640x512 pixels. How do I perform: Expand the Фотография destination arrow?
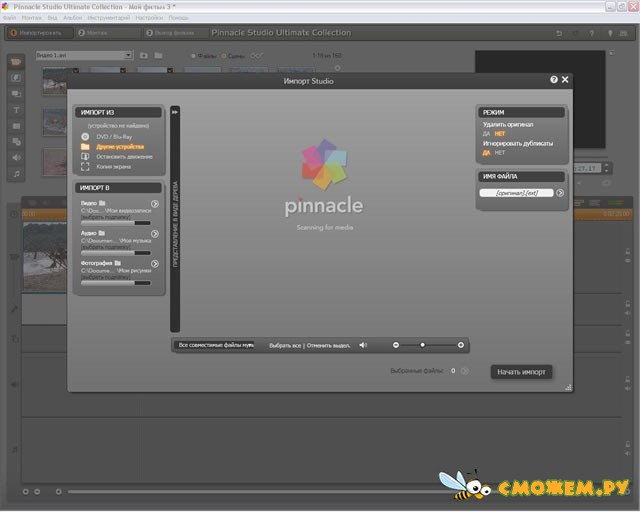pyautogui.click(x=155, y=264)
